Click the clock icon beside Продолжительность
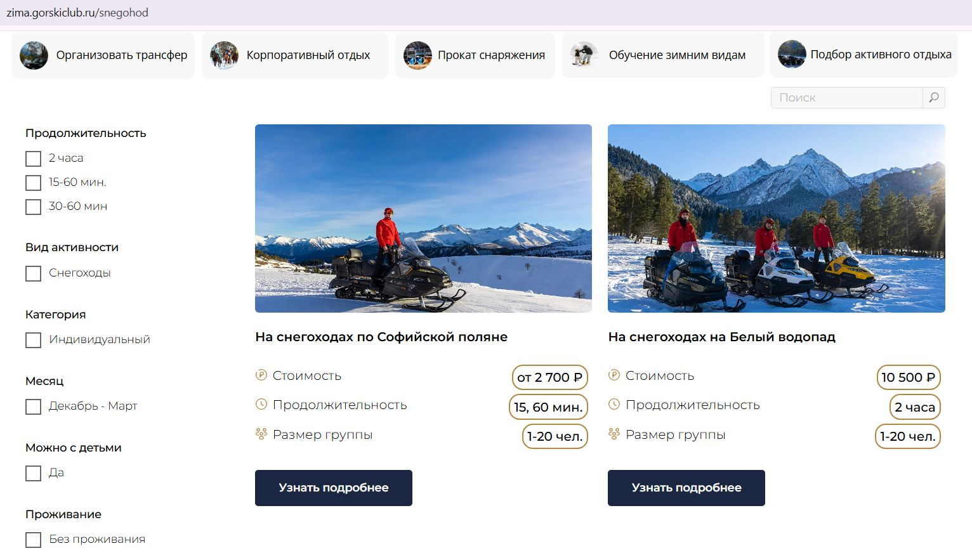Viewport: 972px width, 560px height. coord(259,404)
